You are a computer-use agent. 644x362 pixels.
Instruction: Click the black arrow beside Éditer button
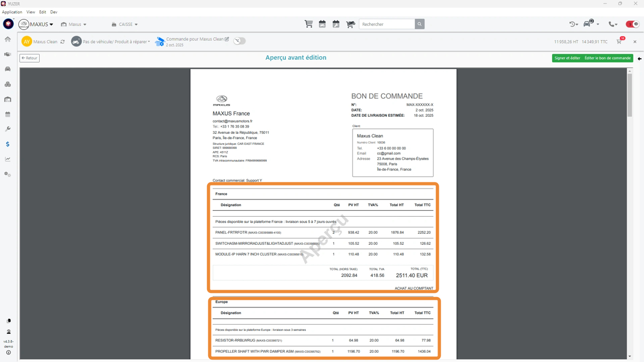pos(639,58)
